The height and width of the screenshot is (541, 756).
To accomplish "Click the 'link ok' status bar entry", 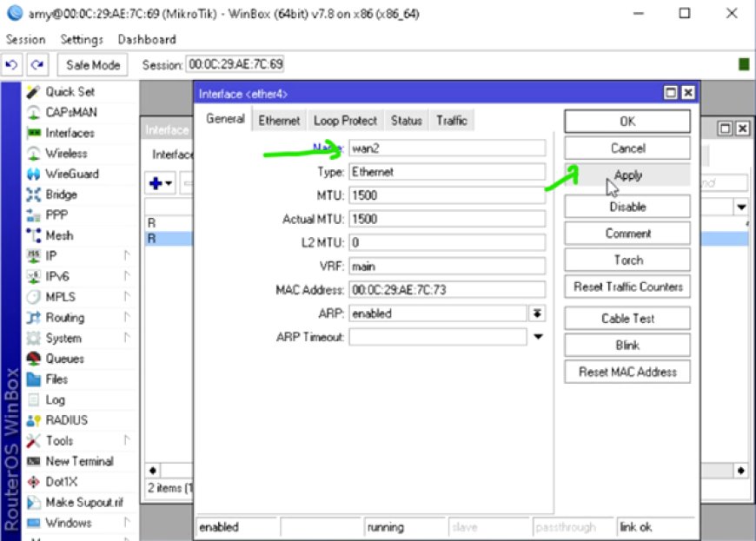I will [x=656, y=527].
